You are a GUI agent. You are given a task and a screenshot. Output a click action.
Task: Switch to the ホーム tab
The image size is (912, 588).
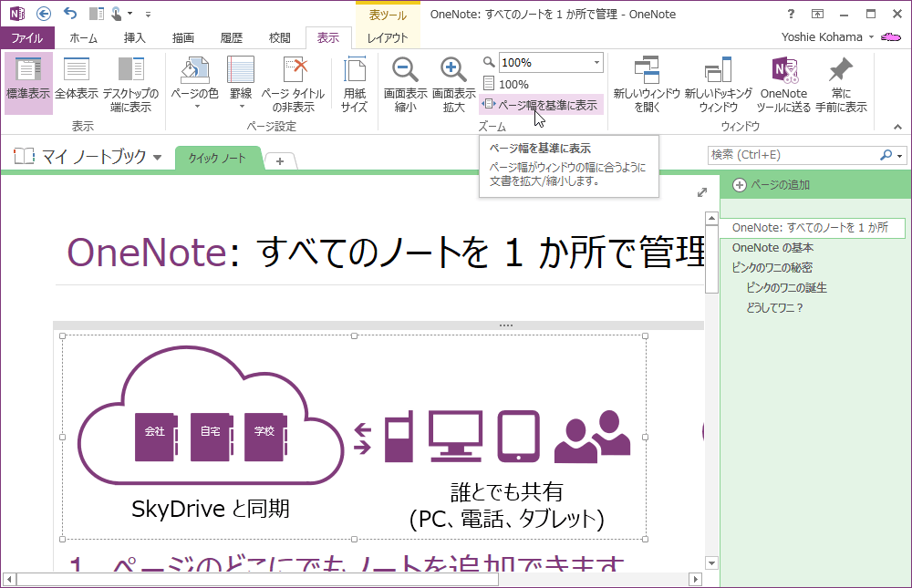tap(83, 37)
